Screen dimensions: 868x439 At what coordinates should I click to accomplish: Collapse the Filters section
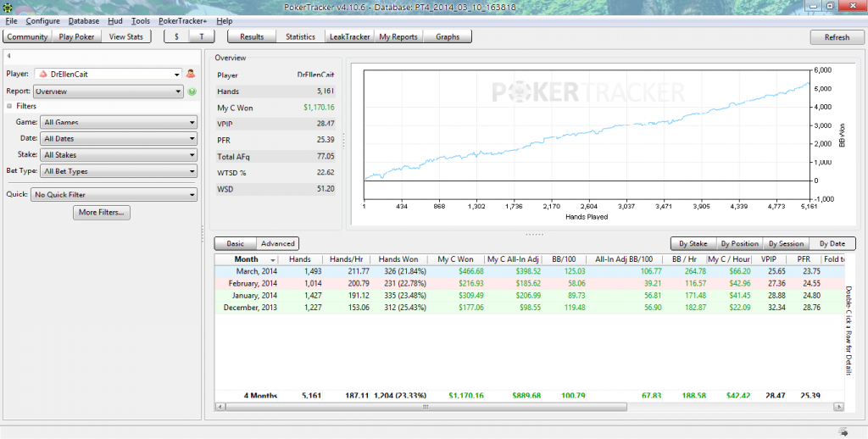point(9,106)
